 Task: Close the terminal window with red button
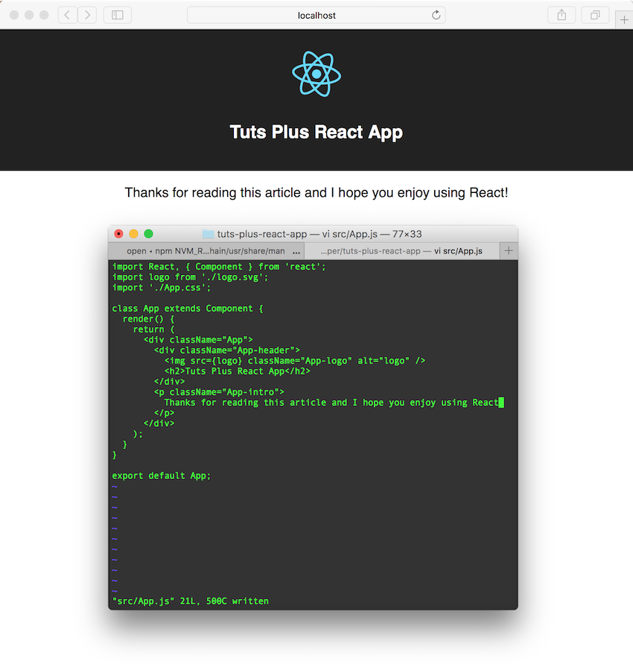click(118, 234)
